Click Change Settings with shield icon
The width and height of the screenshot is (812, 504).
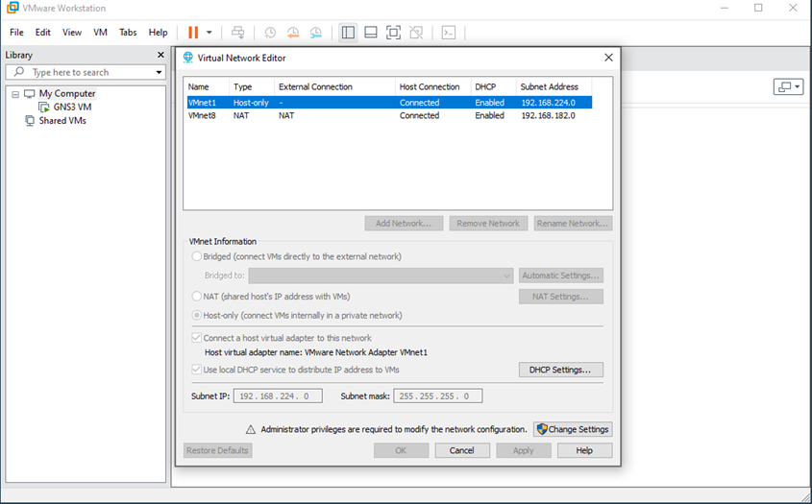[573, 429]
